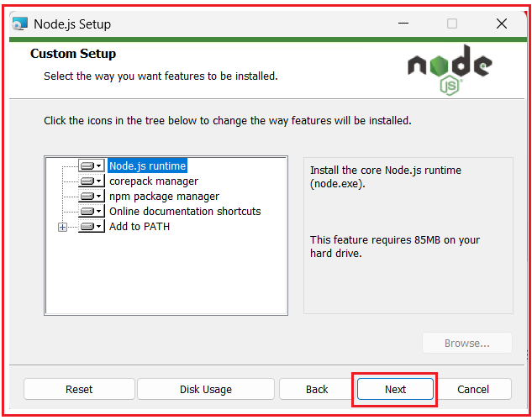Click the installer icon in title bar
532x420 pixels.
click(19, 24)
